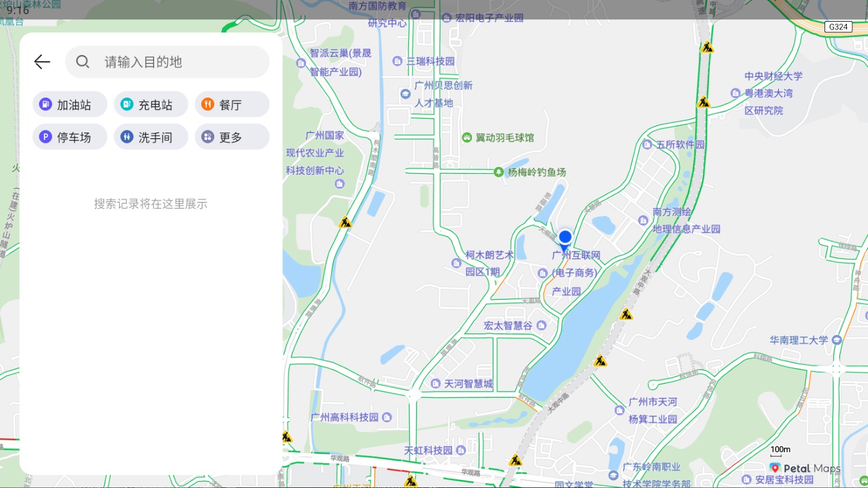Click the 三瑞科技园 building marker
The height and width of the screenshot is (488, 868).
pos(398,61)
